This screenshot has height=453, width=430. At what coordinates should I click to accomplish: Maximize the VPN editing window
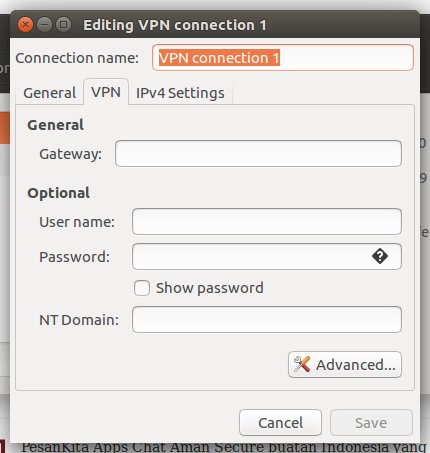coord(63,25)
